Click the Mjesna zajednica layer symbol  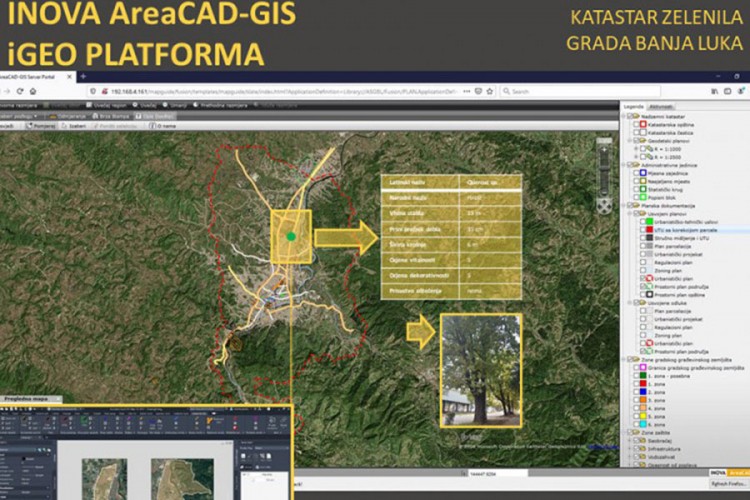point(643,173)
